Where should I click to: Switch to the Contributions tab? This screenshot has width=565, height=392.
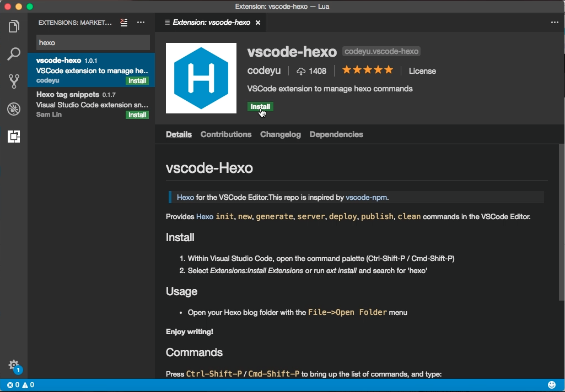point(226,134)
